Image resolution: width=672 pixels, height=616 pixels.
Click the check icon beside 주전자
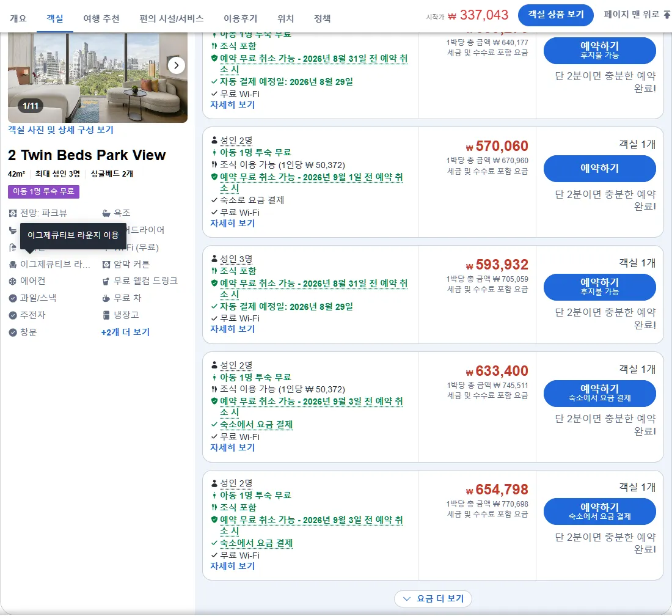[13, 315]
